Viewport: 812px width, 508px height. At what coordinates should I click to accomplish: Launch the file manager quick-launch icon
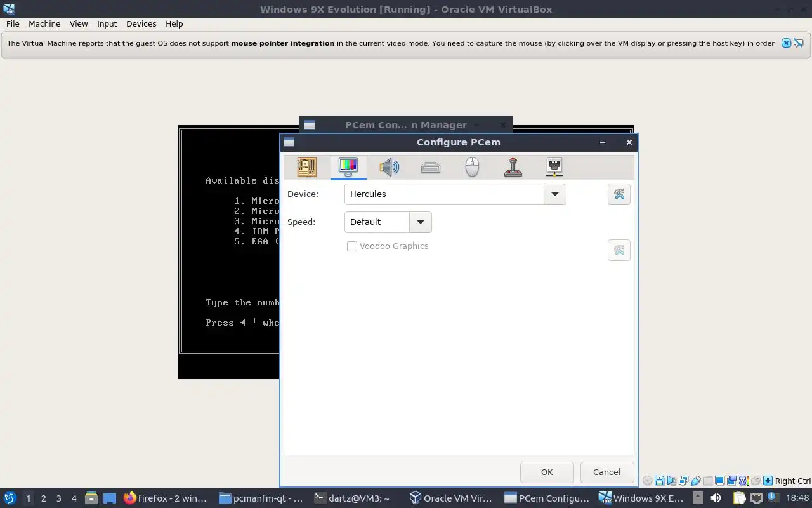[x=91, y=498]
